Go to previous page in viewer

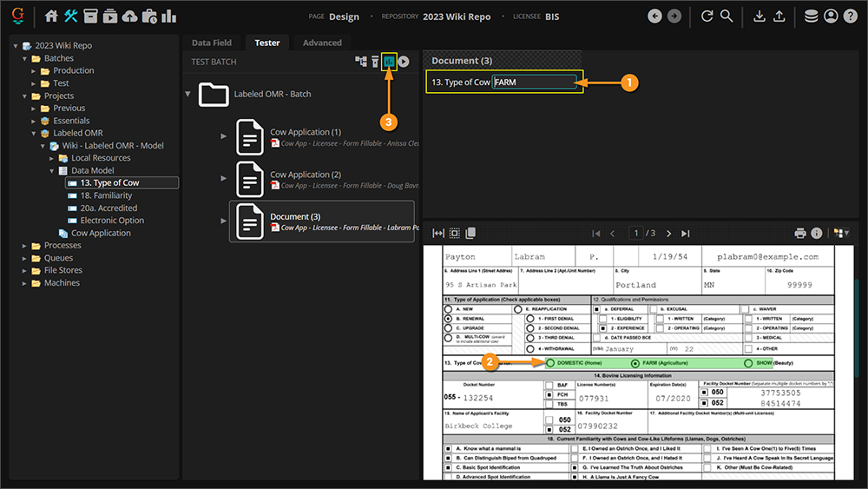click(x=612, y=233)
